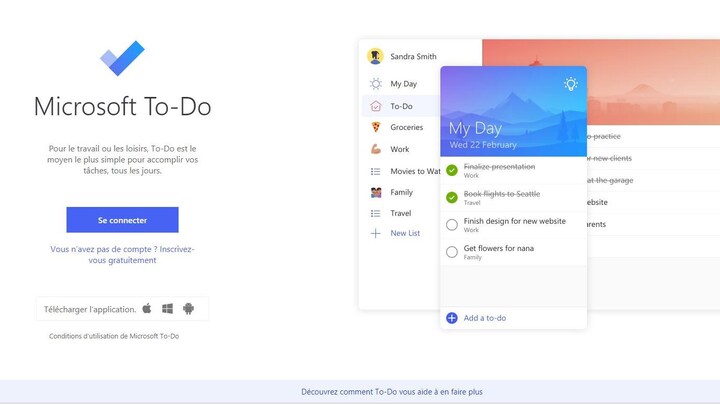720x405 pixels.
Task: Mark Get flowers for nana complete
Action: coord(452,252)
